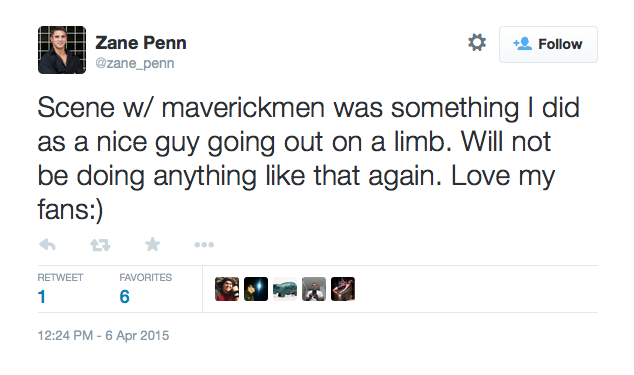This screenshot has height=375, width=634.
Task: Open the first liker avatar with red hat
Action: (227, 289)
